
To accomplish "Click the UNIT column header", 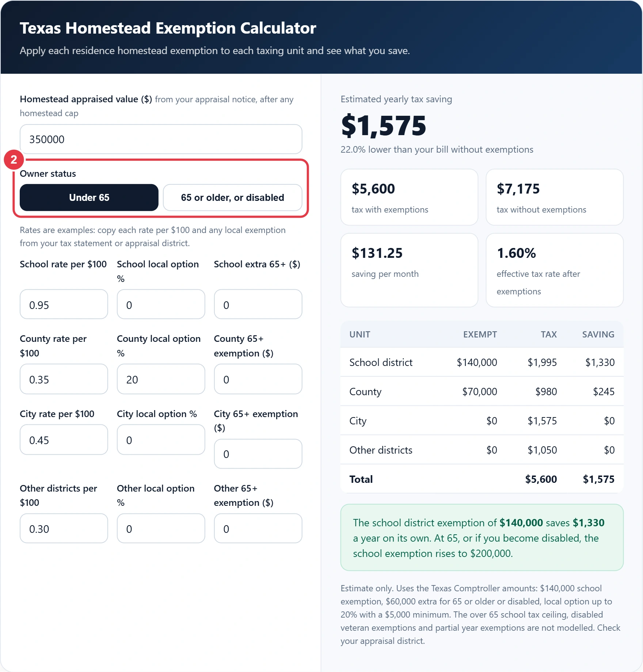I will point(359,334).
